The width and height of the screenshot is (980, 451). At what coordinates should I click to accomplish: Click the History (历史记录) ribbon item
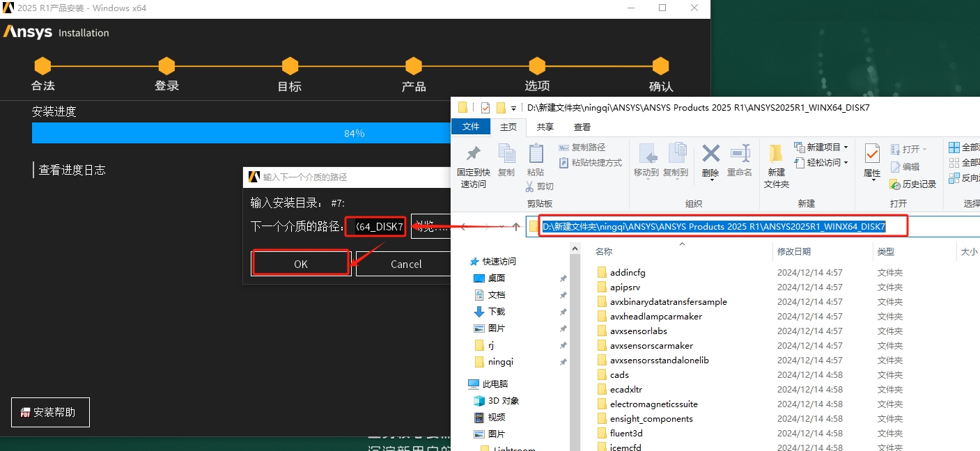coord(913,184)
